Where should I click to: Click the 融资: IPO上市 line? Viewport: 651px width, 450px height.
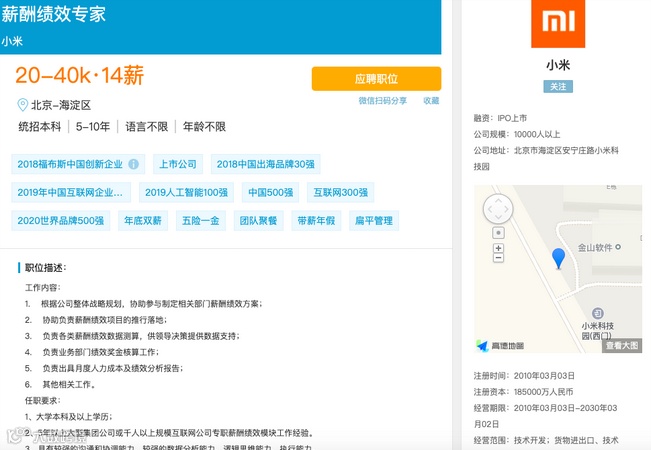click(500, 118)
